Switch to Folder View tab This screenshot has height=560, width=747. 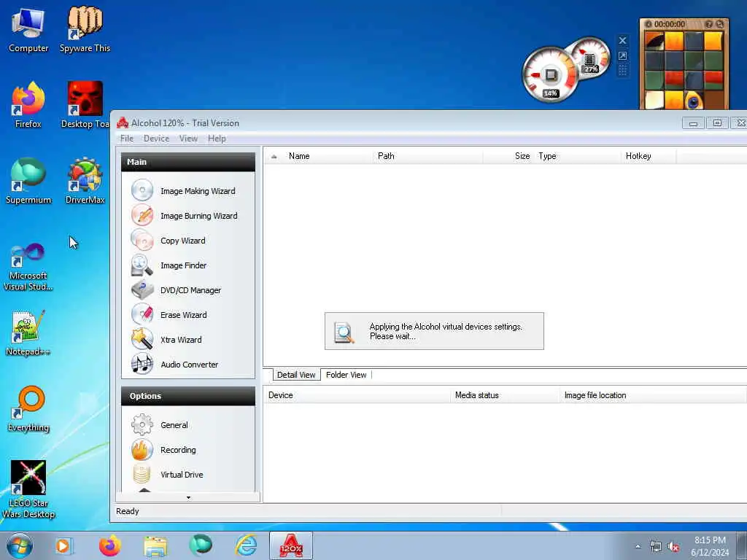pyautogui.click(x=347, y=375)
